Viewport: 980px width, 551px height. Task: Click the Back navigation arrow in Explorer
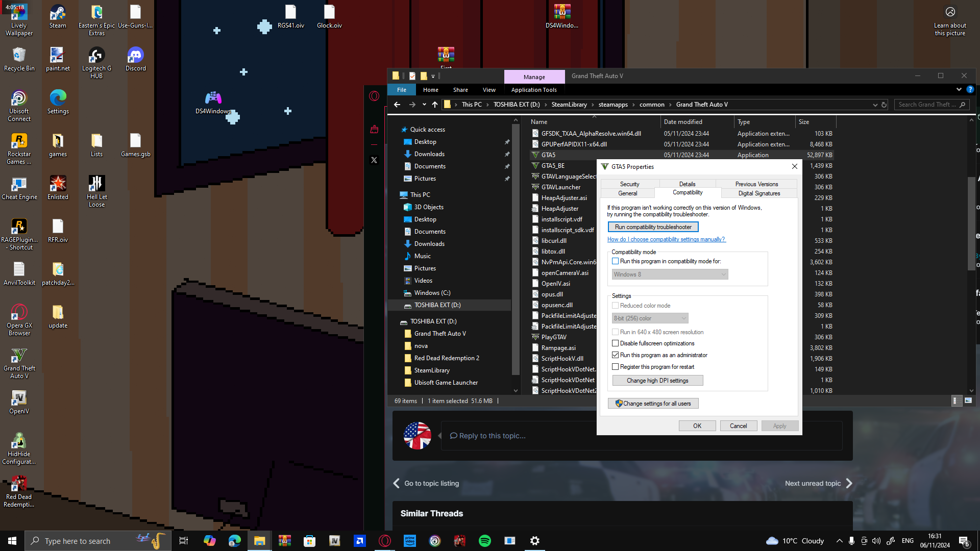click(397, 105)
